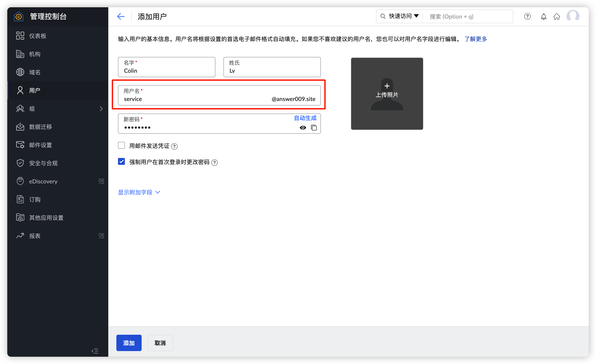The width and height of the screenshot is (596, 364).
Task: Click the back arrow icon
Action: [121, 16]
